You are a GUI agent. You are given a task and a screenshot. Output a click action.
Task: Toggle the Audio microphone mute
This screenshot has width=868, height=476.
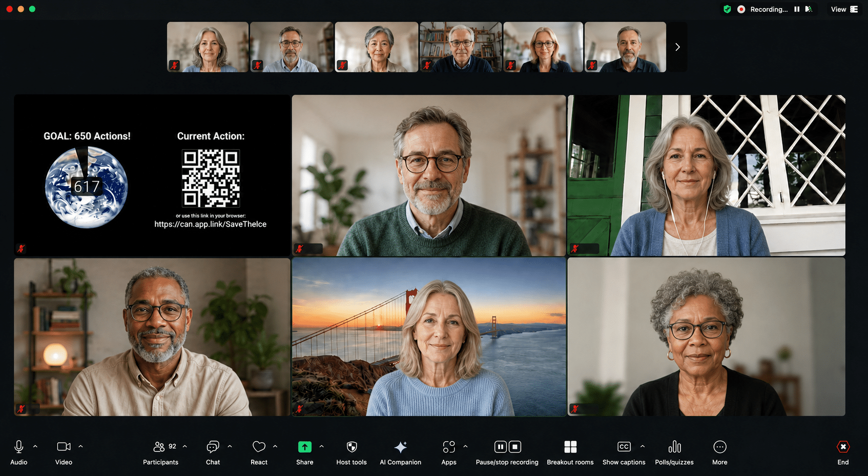click(x=19, y=447)
